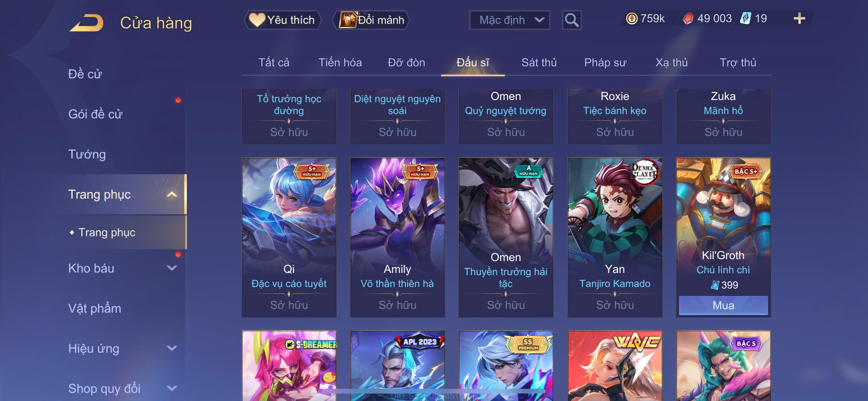868x401 pixels.
Task: Open Đổi mảnh fragment exchange
Action: click(371, 20)
